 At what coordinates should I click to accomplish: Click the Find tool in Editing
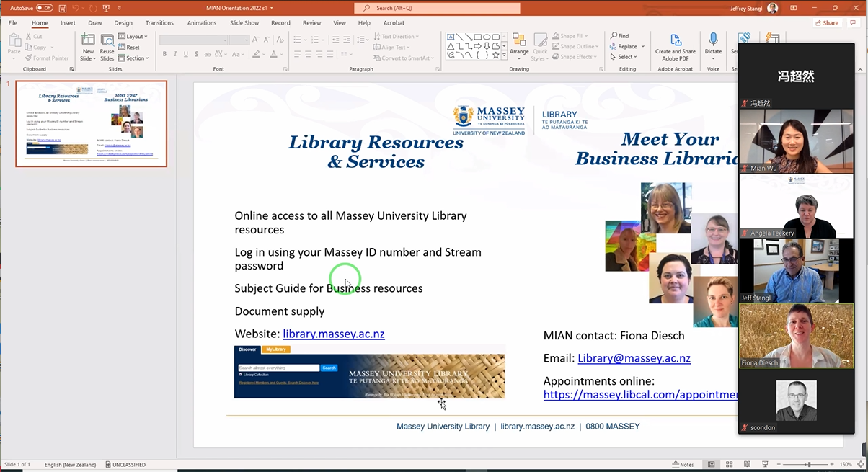(620, 36)
